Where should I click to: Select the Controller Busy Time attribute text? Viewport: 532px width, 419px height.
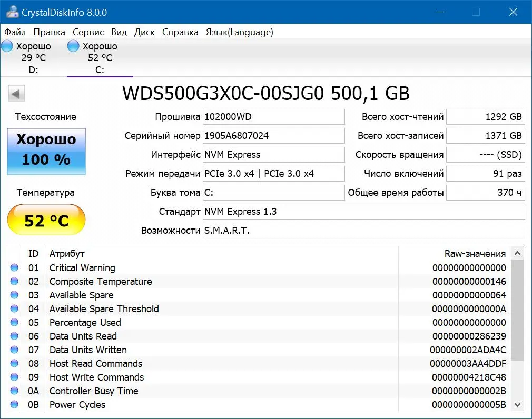coord(94,391)
